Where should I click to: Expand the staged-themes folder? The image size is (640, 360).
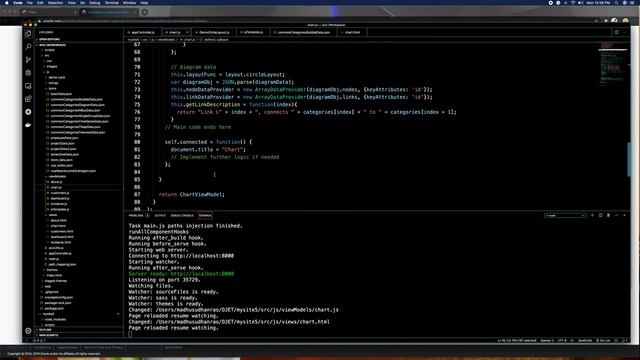coord(56,281)
